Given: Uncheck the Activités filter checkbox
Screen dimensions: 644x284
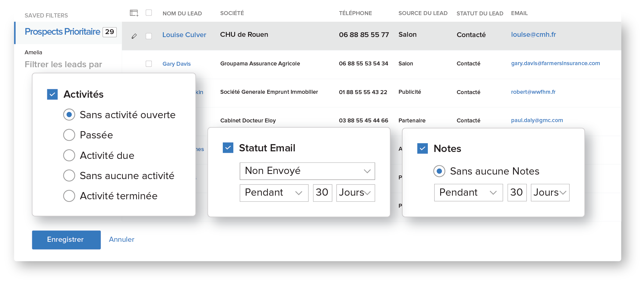Looking at the screenshot, I should pyautogui.click(x=52, y=94).
